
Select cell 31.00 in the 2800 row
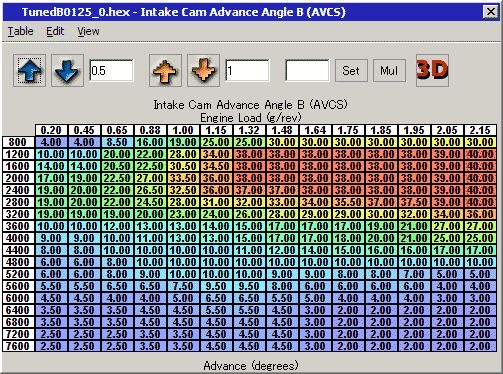[x=216, y=202]
